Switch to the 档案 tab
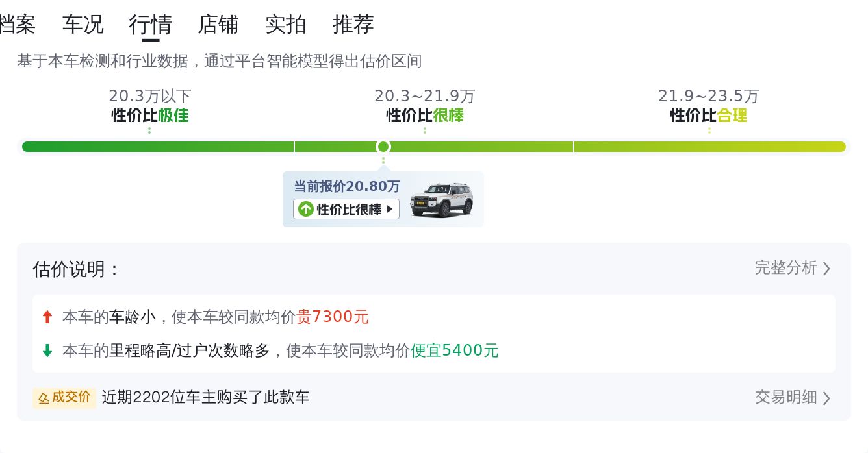The image size is (868, 453). point(17,25)
